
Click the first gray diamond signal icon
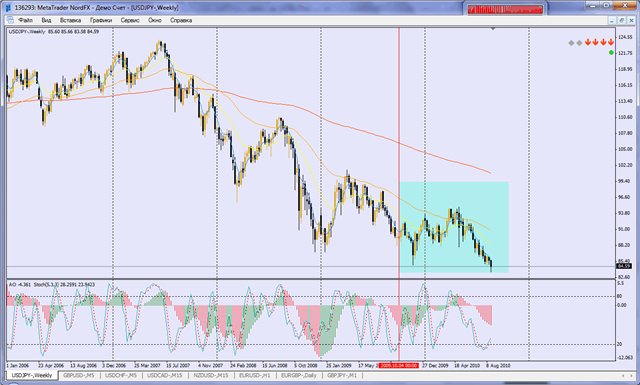571,42
